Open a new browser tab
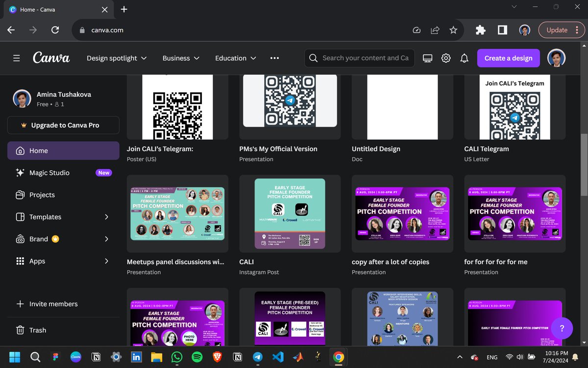 click(x=124, y=9)
